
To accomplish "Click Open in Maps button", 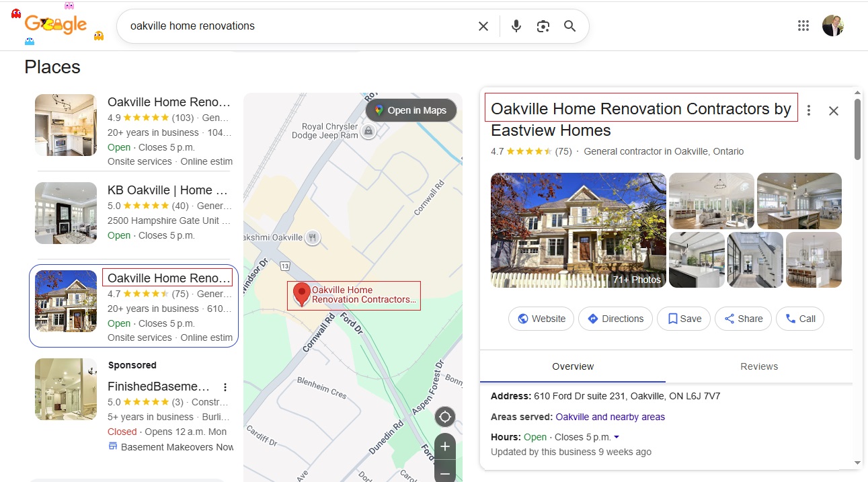I will (411, 110).
